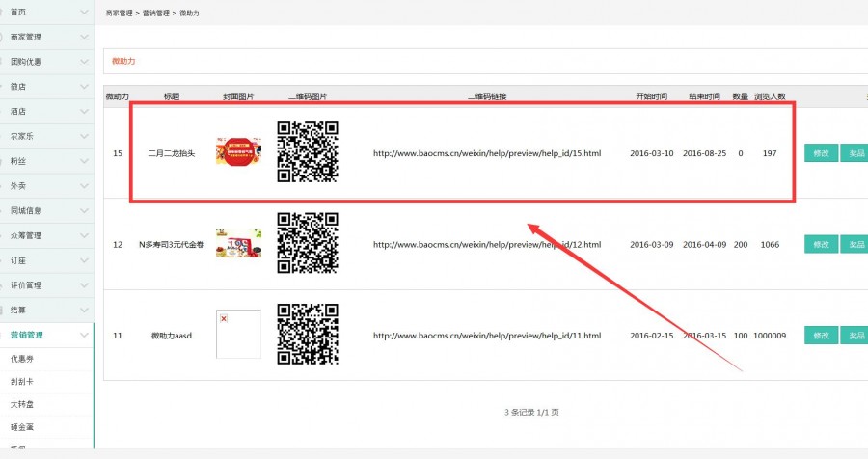This screenshot has height=459, width=868.
Task: Click the title 微助力aasd
Action: point(172,336)
